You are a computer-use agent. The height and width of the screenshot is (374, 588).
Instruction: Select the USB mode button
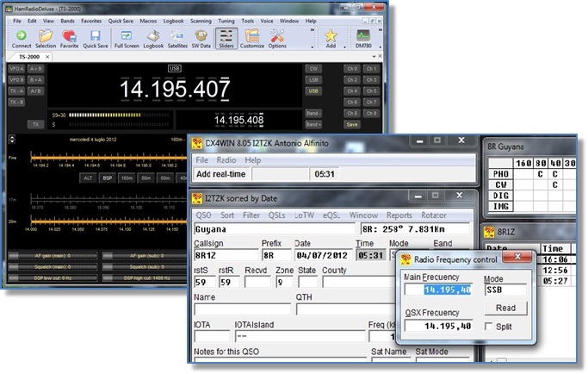[x=313, y=90]
